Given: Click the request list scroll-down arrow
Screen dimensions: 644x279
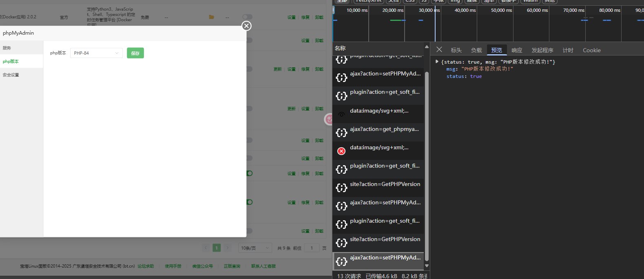Looking at the screenshot, I should (427, 266).
